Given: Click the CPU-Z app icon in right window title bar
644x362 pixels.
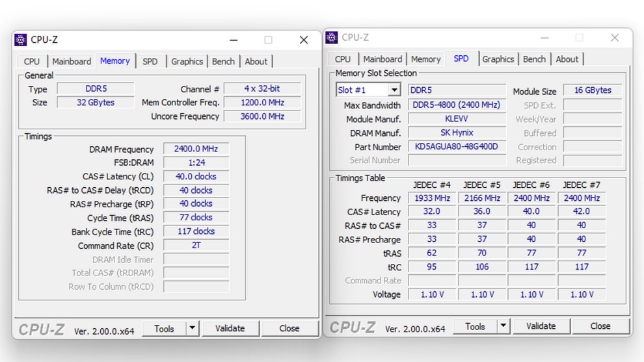Looking at the screenshot, I should click(332, 37).
